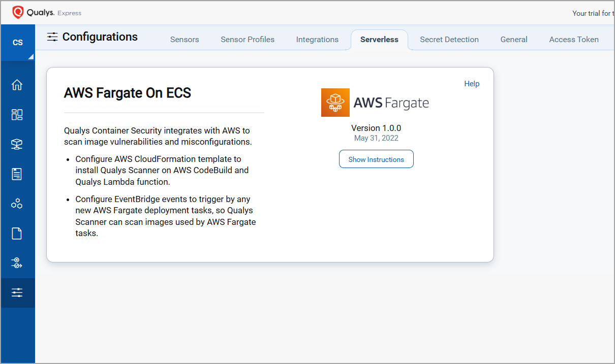Click the three-hexagon cluster sidebar icon

(x=17, y=204)
